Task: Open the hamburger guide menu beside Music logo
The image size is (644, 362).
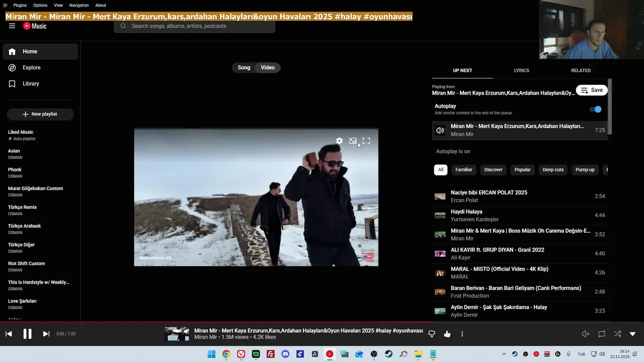Action: coord(12,26)
